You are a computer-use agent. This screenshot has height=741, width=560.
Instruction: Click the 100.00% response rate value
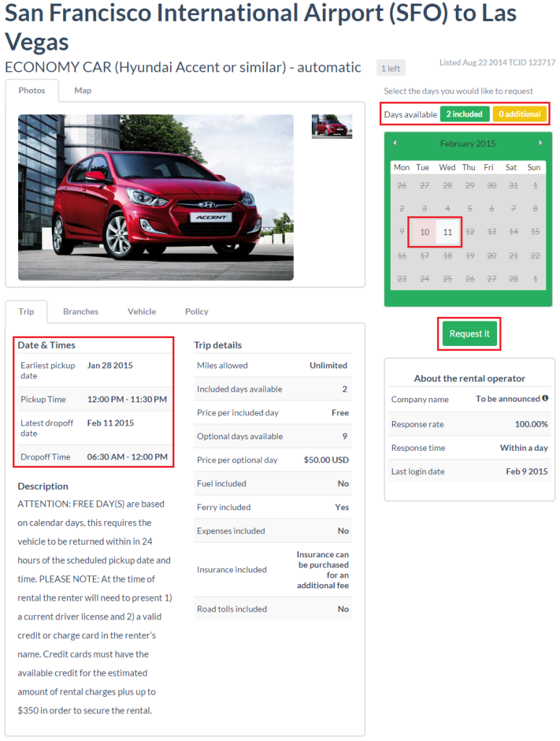tap(531, 424)
